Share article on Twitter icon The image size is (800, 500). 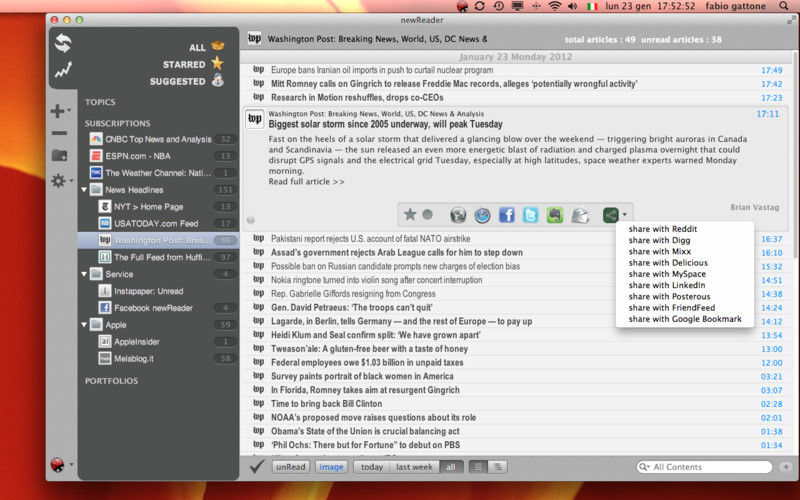coord(531,215)
